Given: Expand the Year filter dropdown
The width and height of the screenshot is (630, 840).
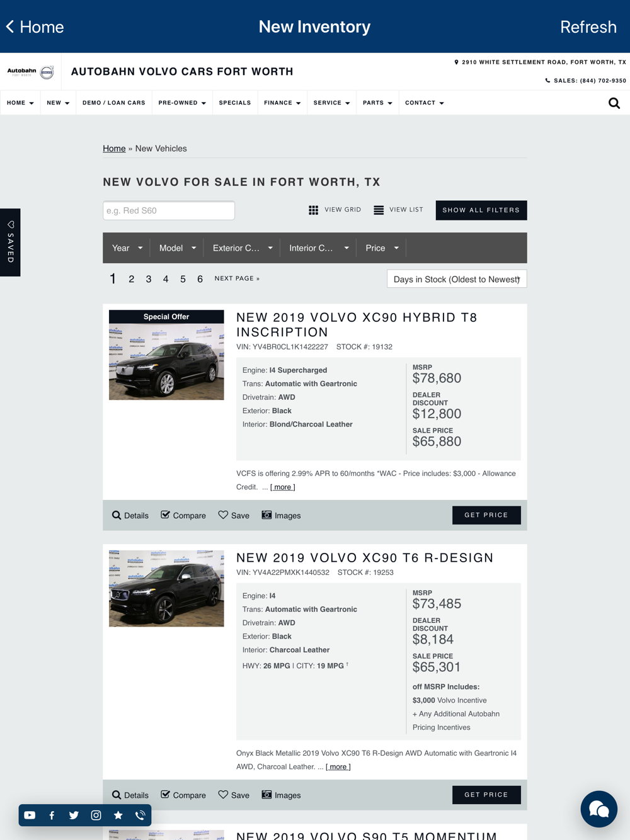Looking at the screenshot, I should (127, 248).
